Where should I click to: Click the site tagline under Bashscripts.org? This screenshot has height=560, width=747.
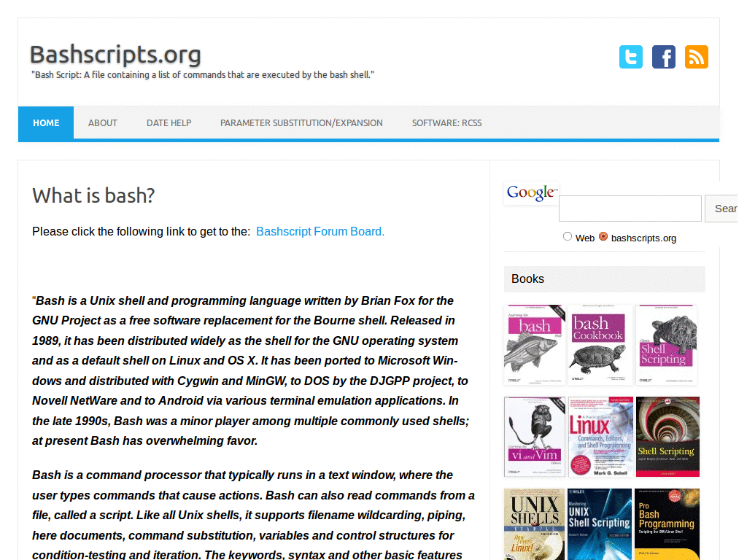click(203, 75)
